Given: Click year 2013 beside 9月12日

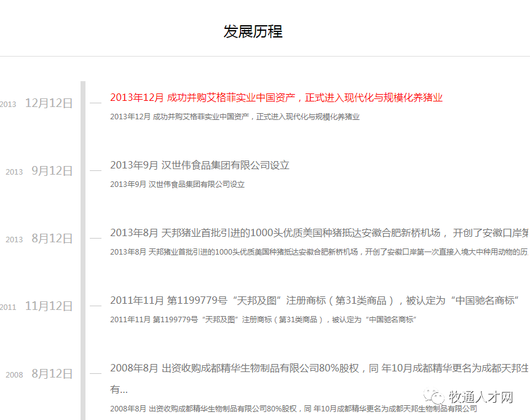Looking at the screenshot, I should 14,172.
